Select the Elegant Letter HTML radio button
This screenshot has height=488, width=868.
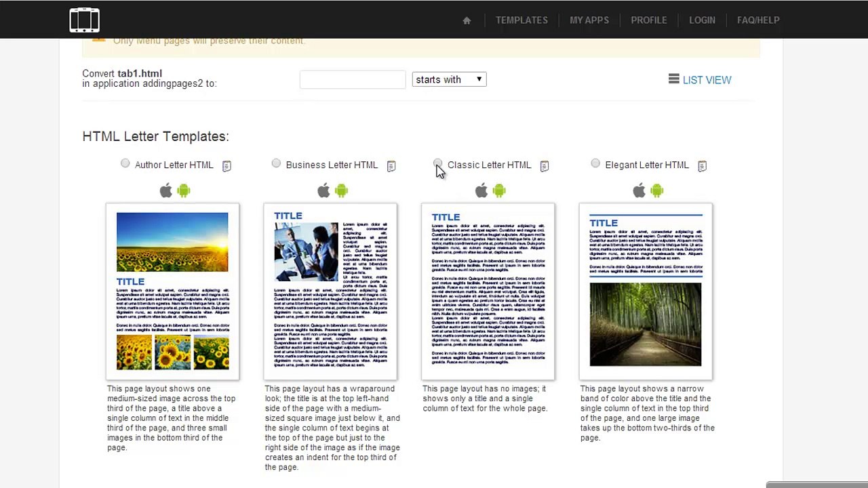595,163
